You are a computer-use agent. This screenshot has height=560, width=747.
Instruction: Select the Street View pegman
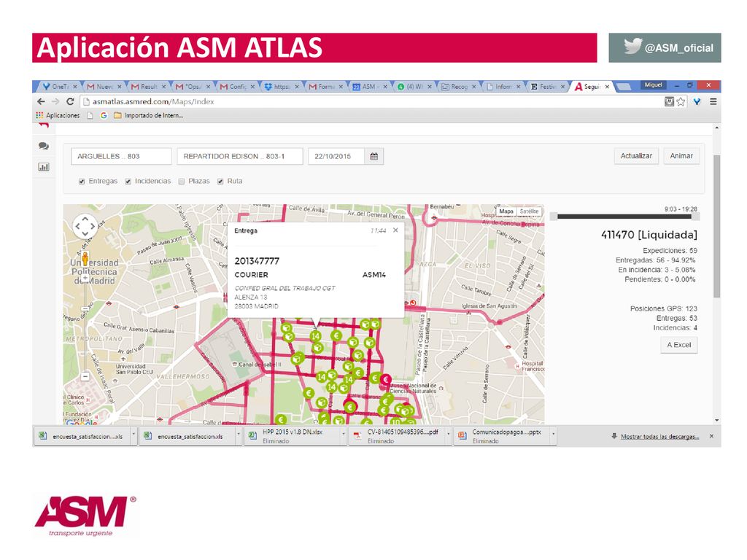pos(85,259)
